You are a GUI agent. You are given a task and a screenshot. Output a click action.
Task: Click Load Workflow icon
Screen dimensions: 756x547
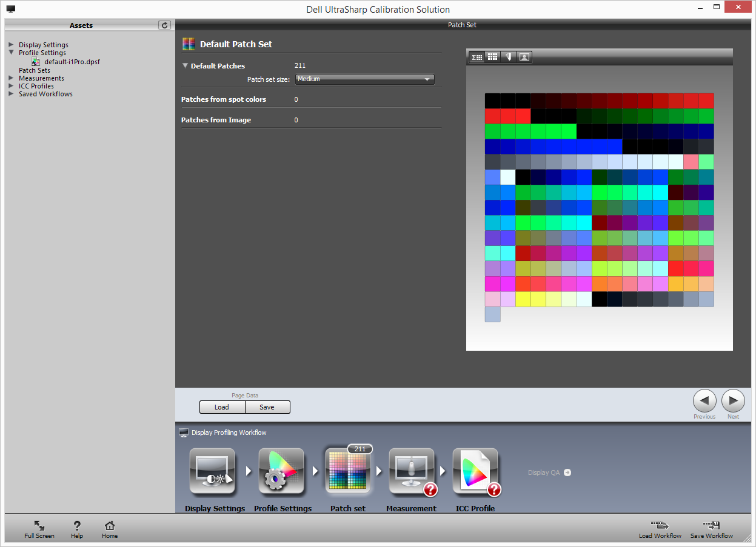point(660,525)
